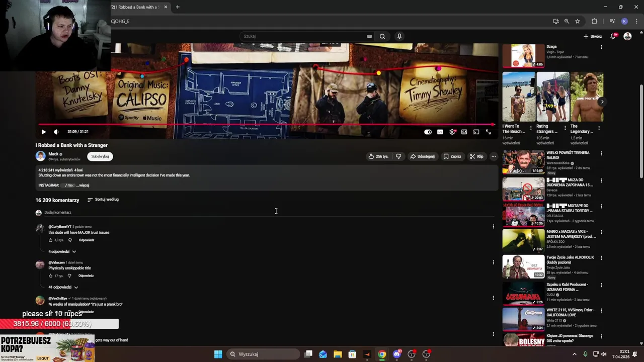Open the on-screen keyboard icon in search
The height and width of the screenshot is (362, 644).
pyautogui.click(x=369, y=36)
